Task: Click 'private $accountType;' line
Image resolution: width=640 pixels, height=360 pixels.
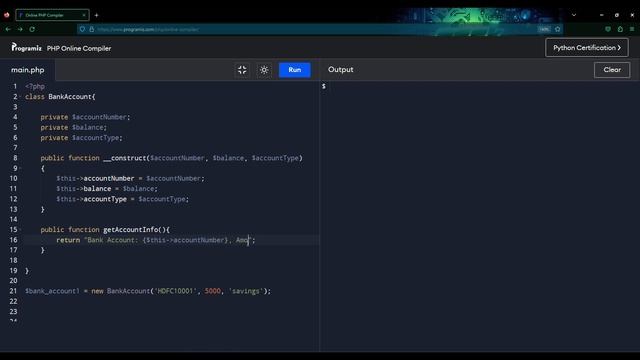Action: click(x=81, y=138)
